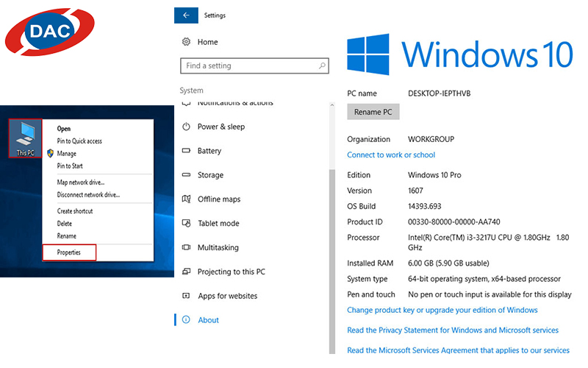Image resolution: width=588 pixels, height=368 pixels.
Task: Choose Create shortcut
Action: pos(75,211)
